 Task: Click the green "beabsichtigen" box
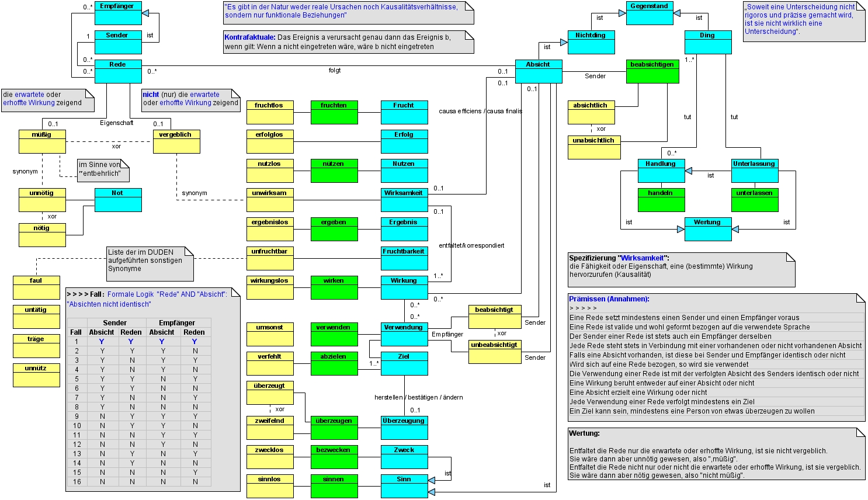click(652, 71)
